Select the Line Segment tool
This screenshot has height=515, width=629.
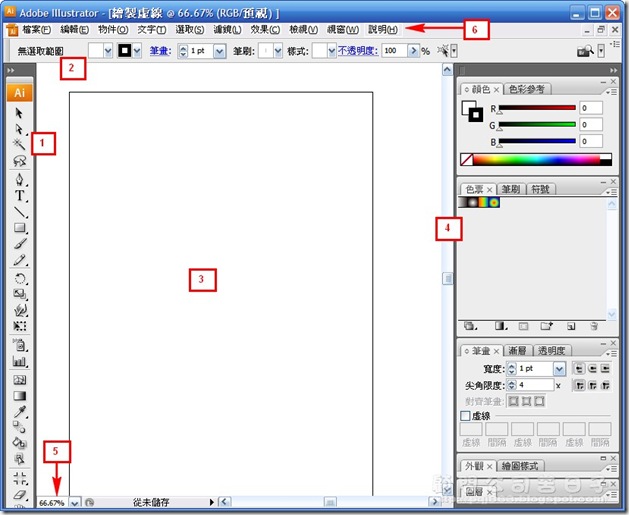click(20, 212)
